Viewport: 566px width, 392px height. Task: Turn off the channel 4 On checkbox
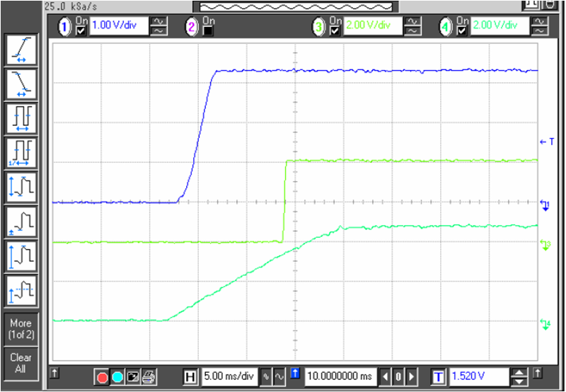click(462, 31)
